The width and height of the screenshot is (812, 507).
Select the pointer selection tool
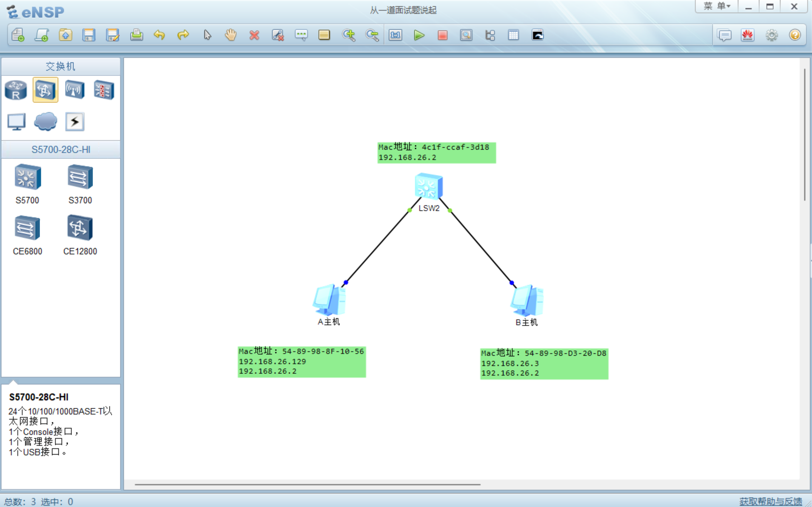click(x=207, y=35)
